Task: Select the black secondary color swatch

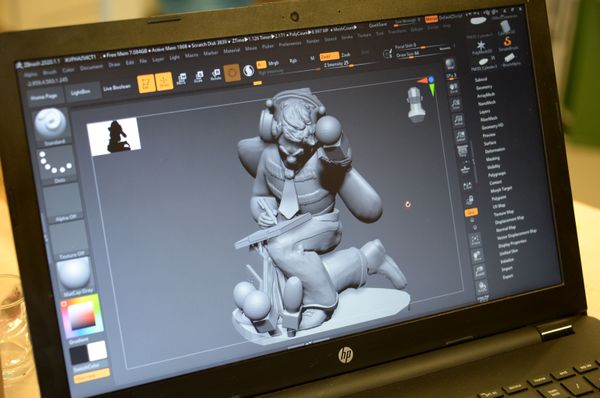Action: tap(79, 355)
